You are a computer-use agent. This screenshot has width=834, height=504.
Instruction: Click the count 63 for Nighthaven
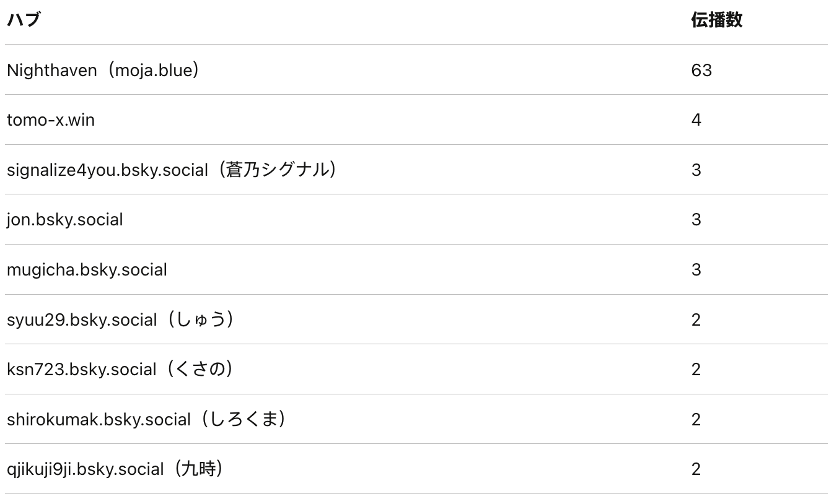701,71
